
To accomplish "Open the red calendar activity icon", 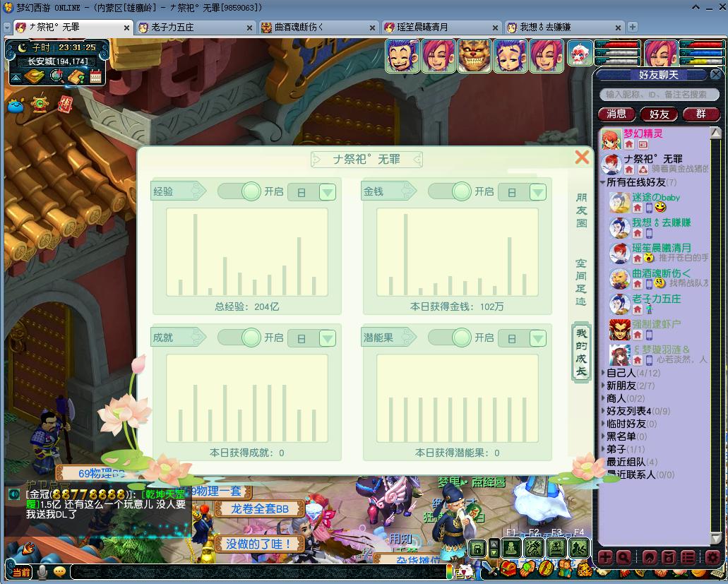I will pos(96,76).
